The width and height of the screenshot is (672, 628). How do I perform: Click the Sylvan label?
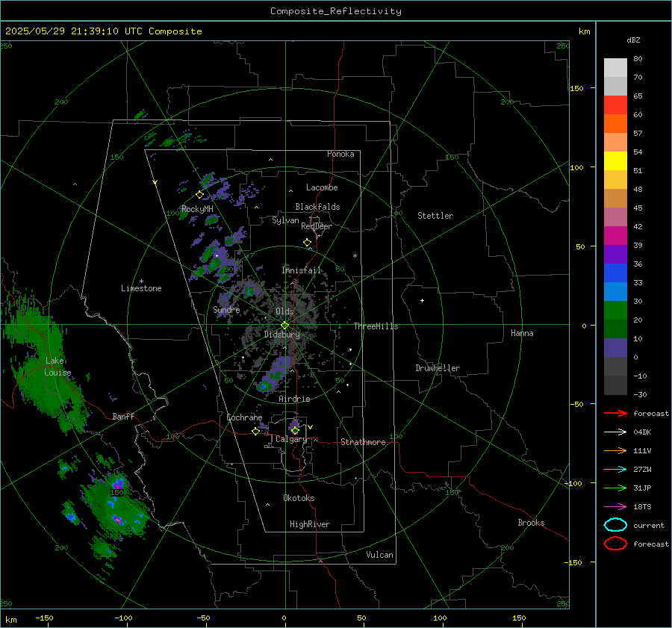coord(285,220)
